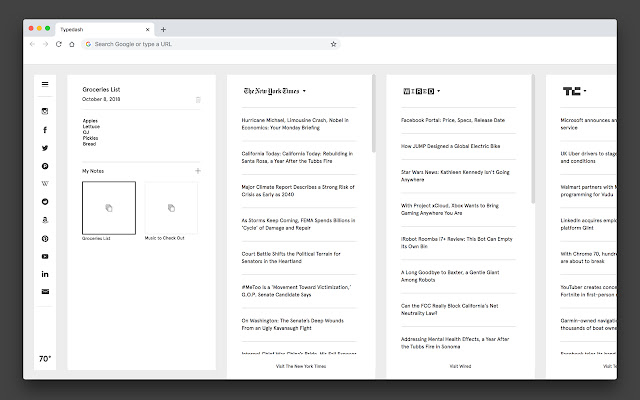This screenshot has height=400, width=640.
Task: Open the Amazon shortcut icon
Action: (45, 220)
